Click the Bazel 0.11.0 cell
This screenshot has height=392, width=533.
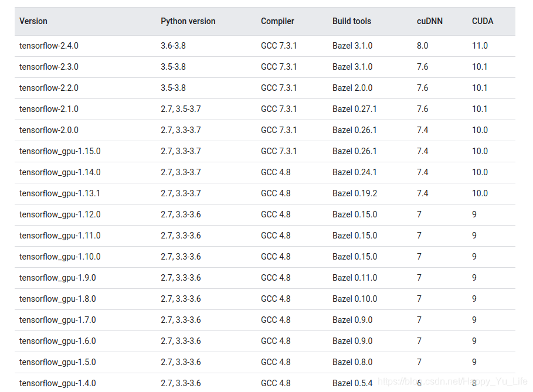[x=355, y=278]
